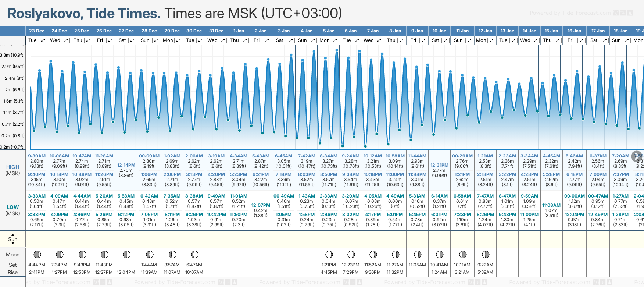The width and height of the screenshot is (644, 287).
Task: Click the first high tide point on chart
Action: pos(39,70)
